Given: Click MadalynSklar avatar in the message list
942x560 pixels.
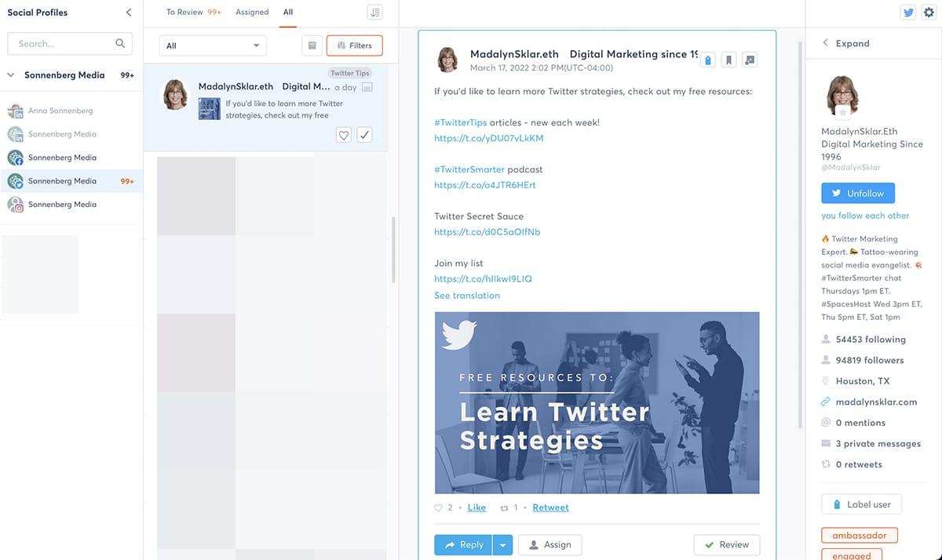Looking at the screenshot, I should point(176,94).
